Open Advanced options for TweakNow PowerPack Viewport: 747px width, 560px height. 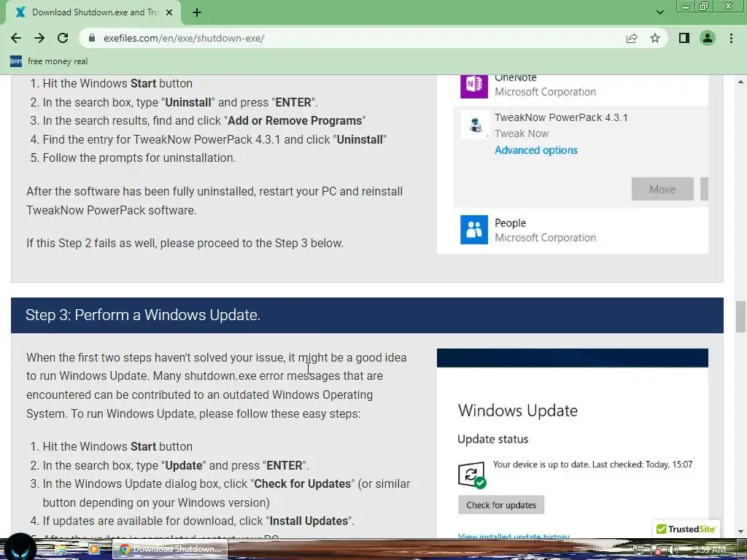click(536, 150)
